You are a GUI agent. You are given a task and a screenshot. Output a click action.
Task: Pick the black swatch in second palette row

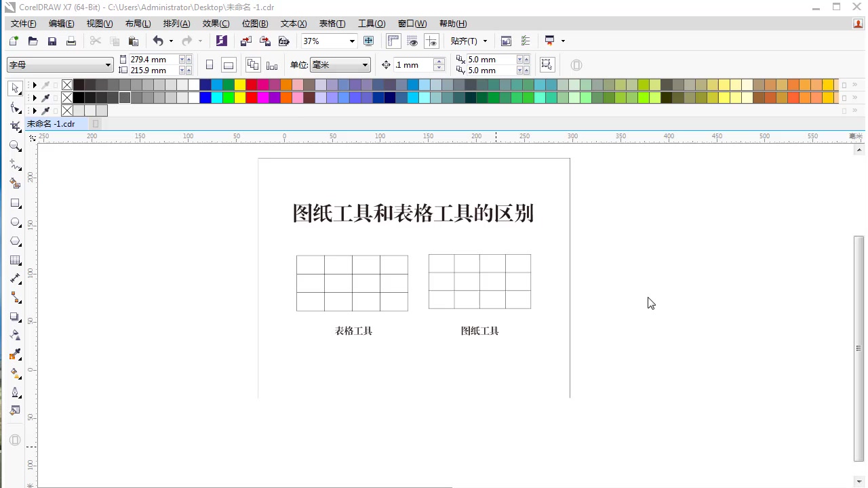79,98
